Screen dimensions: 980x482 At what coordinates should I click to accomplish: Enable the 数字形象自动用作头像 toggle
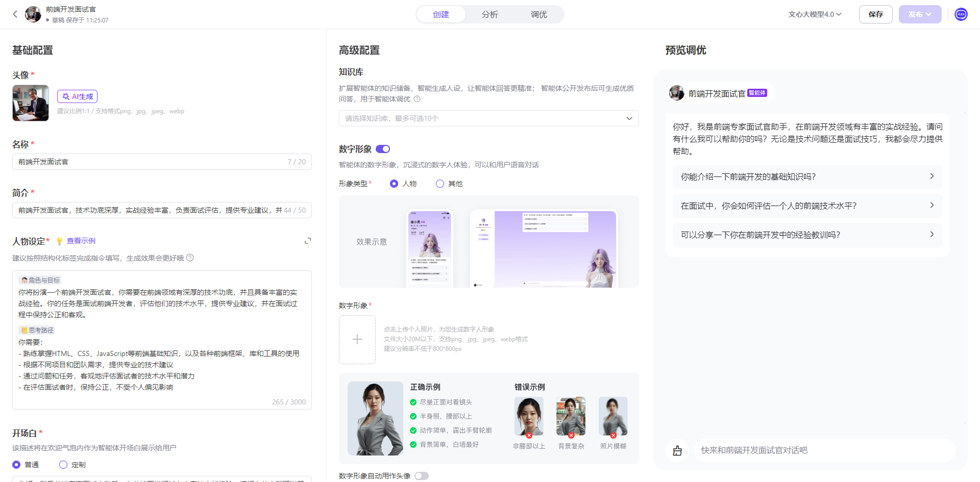point(421,475)
